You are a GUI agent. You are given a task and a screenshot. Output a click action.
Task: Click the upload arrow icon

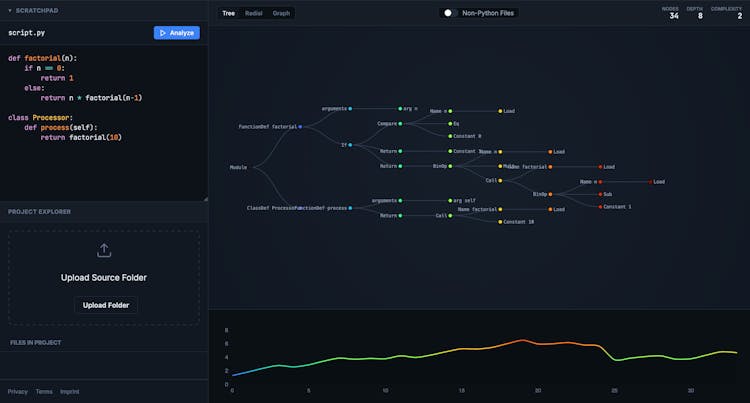pos(104,251)
